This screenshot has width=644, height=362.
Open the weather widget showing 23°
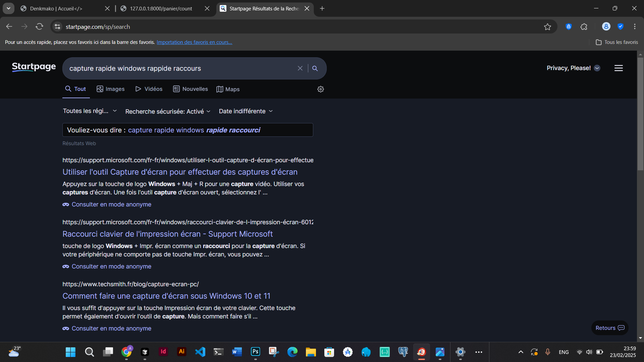(14, 352)
